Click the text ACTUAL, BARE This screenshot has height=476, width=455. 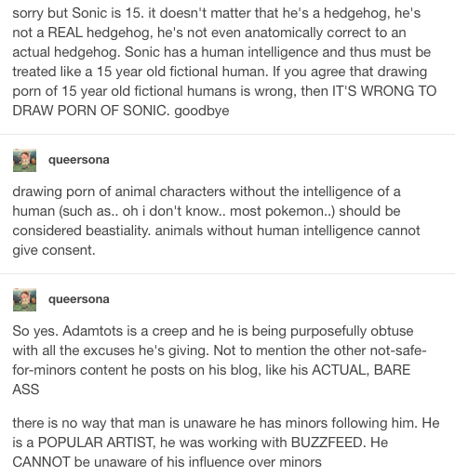tap(361, 370)
